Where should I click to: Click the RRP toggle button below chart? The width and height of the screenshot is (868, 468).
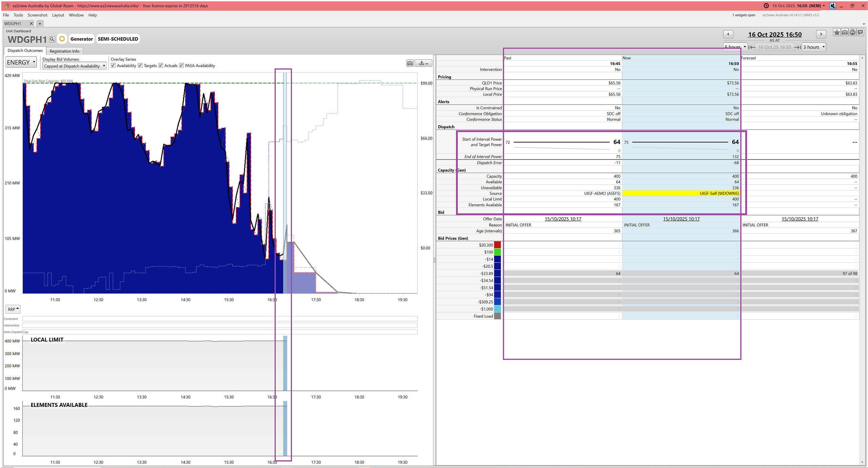coord(13,309)
